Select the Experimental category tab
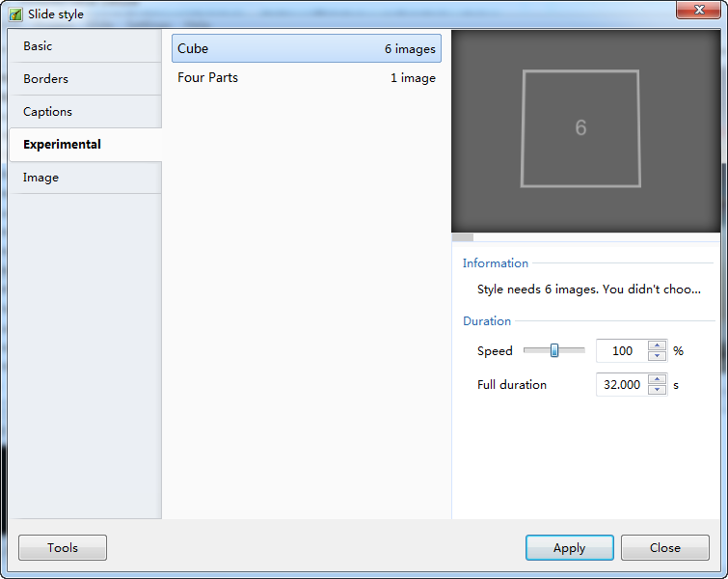This screenshot has width=728, height=579. [85, 145]
